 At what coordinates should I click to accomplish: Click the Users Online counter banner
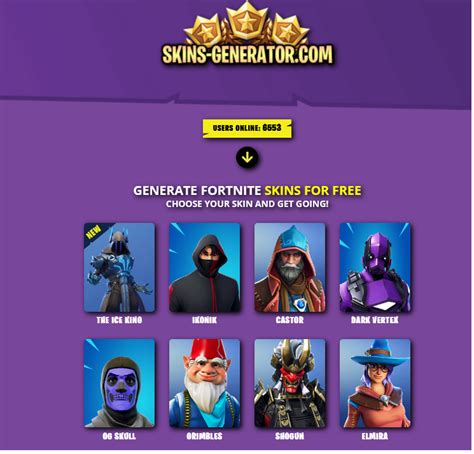pos(247,128)
